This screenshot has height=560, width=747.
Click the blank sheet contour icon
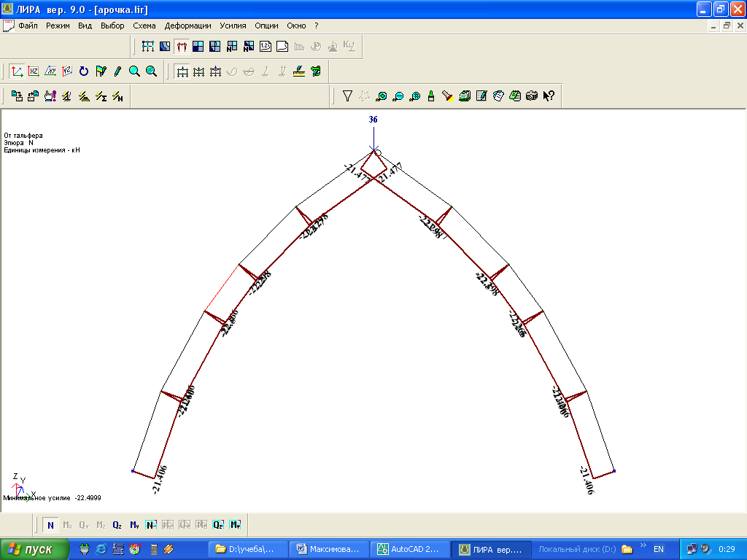pyautogui.click(x=282, y=46)
